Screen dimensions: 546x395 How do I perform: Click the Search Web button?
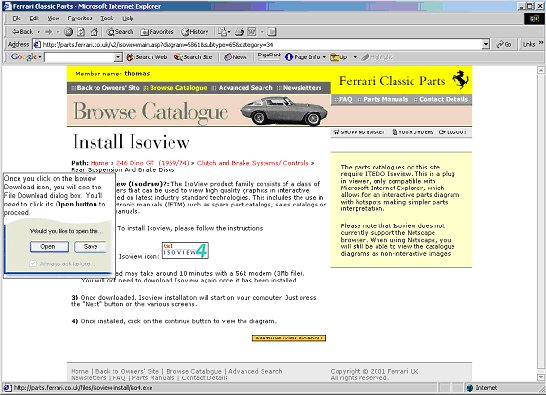tap(147, 57)
